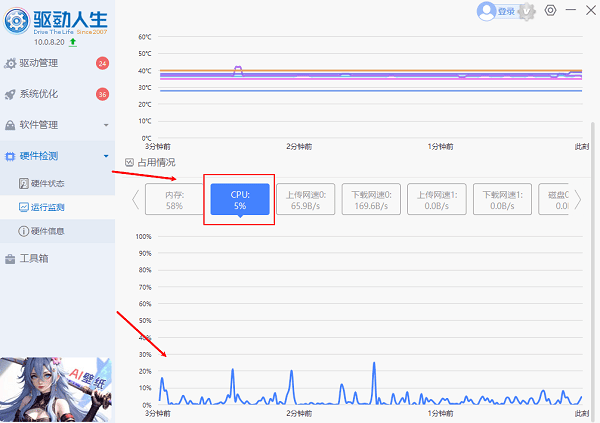Expand the 软件管理 dropdown arrow
Image resolution: width=600 pixels, height=423 pixels.
point(106,126)
